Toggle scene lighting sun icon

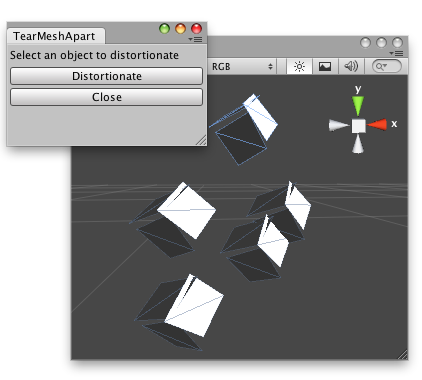click(299, 67)
